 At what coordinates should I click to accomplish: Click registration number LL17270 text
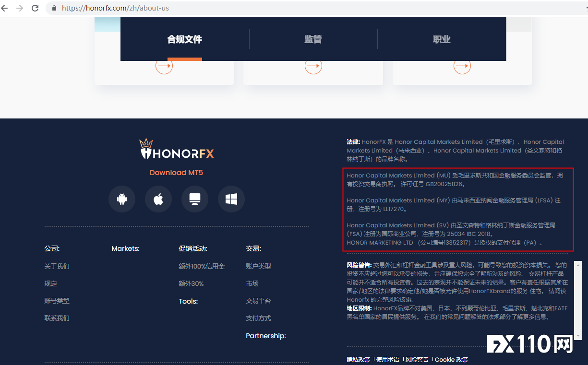(395, 209)
